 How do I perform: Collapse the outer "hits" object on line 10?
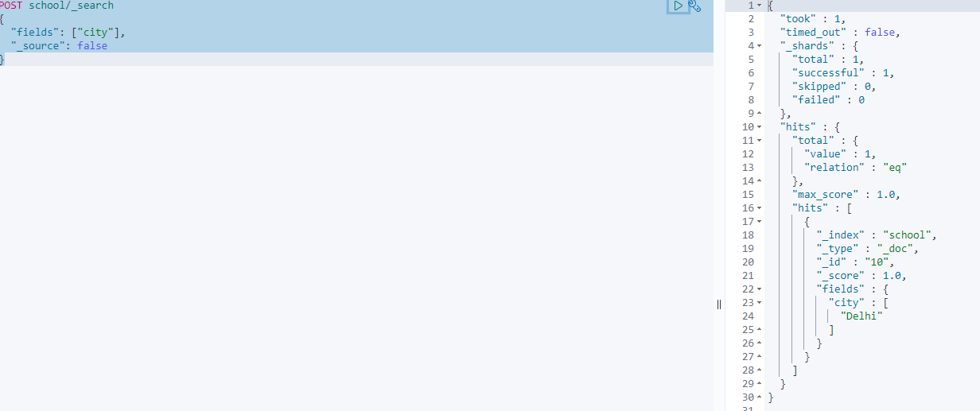point(760,127)
